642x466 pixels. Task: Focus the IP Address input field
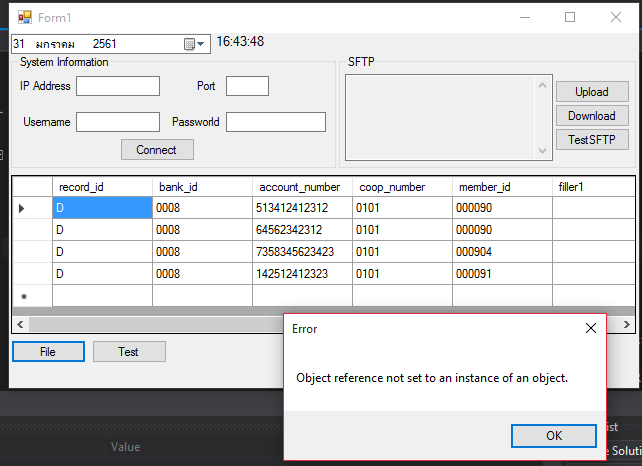[118, 86]
